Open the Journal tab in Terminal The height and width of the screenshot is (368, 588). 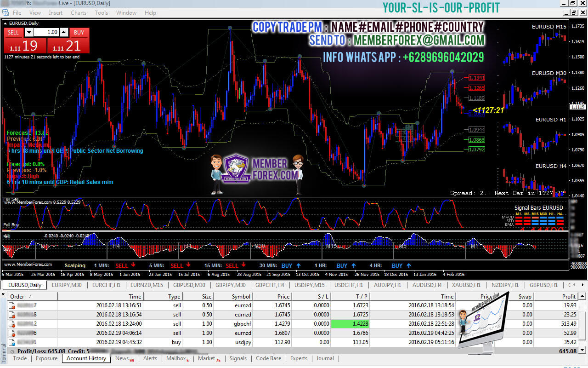(325, 358)
